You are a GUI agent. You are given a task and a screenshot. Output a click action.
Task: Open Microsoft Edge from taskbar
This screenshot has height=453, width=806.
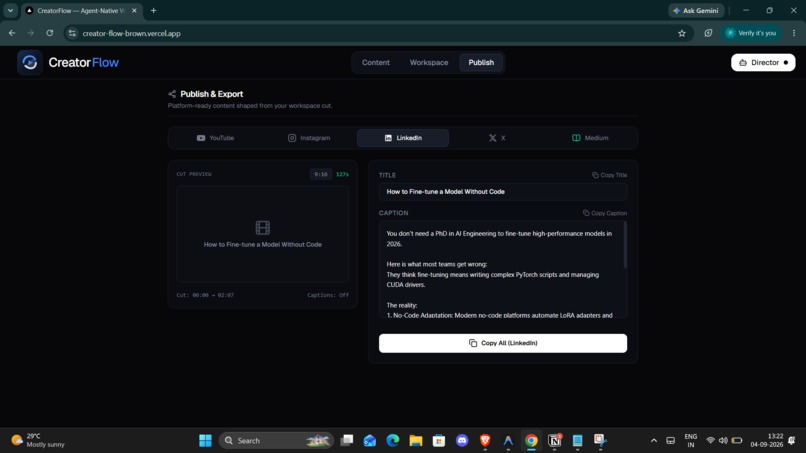393,441
